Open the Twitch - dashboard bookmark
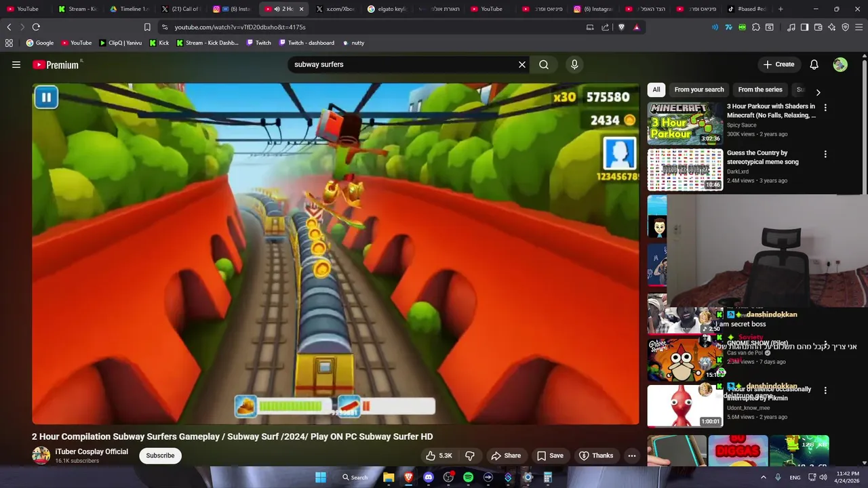The height and width of the screenshot is (488, 868). (x=306, y=43)
